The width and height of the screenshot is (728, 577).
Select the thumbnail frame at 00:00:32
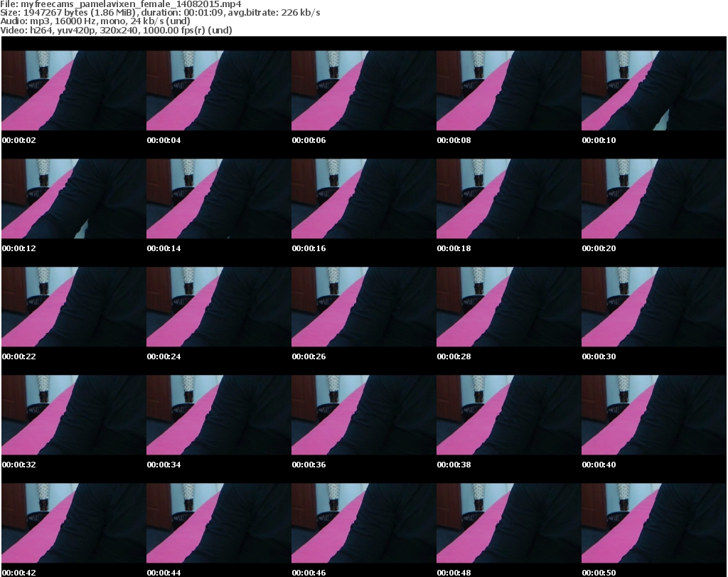click(x=73, y=415)
